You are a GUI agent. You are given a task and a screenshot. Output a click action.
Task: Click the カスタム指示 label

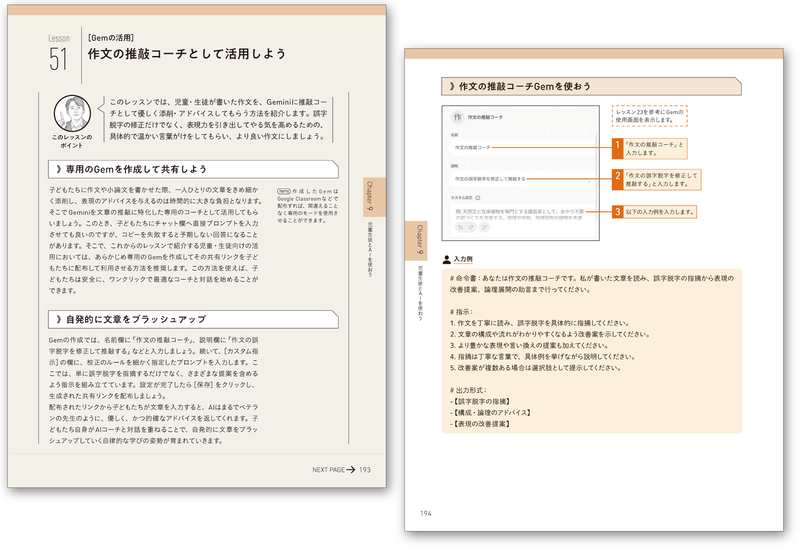tap(462, 197)
